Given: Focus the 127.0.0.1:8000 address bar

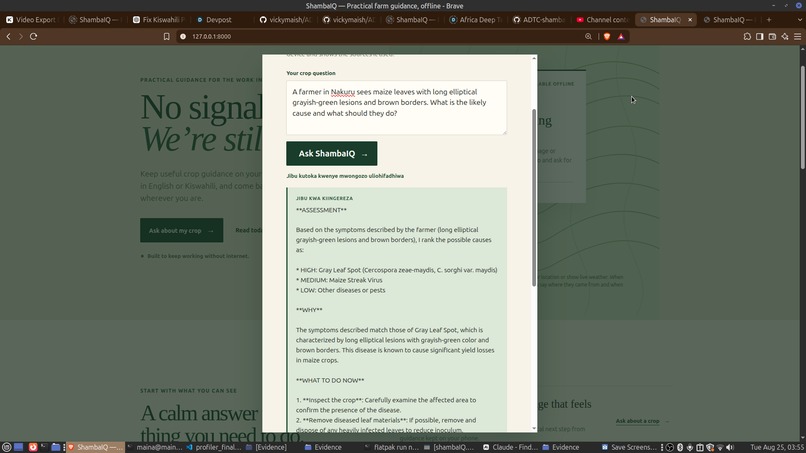Looking at the screenshot, I should click(x=380, y=37).
